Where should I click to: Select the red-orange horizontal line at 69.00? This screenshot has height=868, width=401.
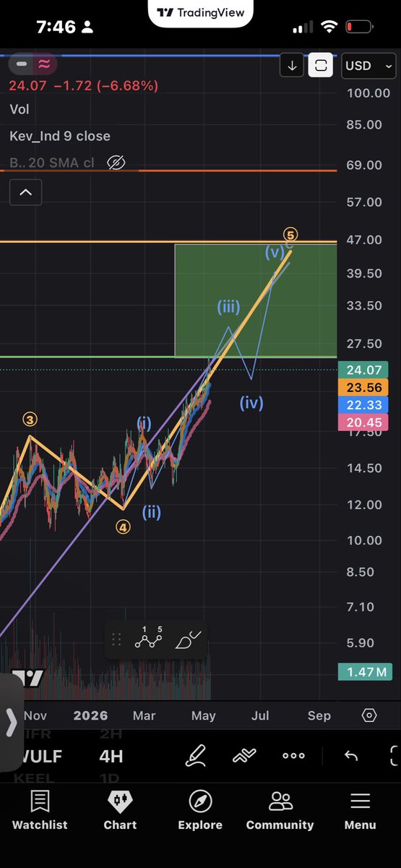(x=168, y=171)
